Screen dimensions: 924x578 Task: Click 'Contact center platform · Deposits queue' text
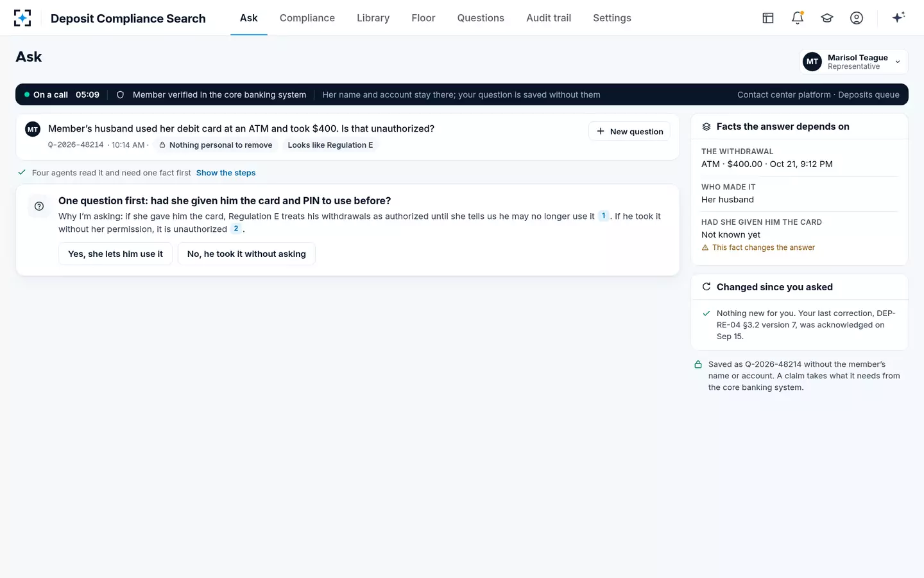(818, 95)
